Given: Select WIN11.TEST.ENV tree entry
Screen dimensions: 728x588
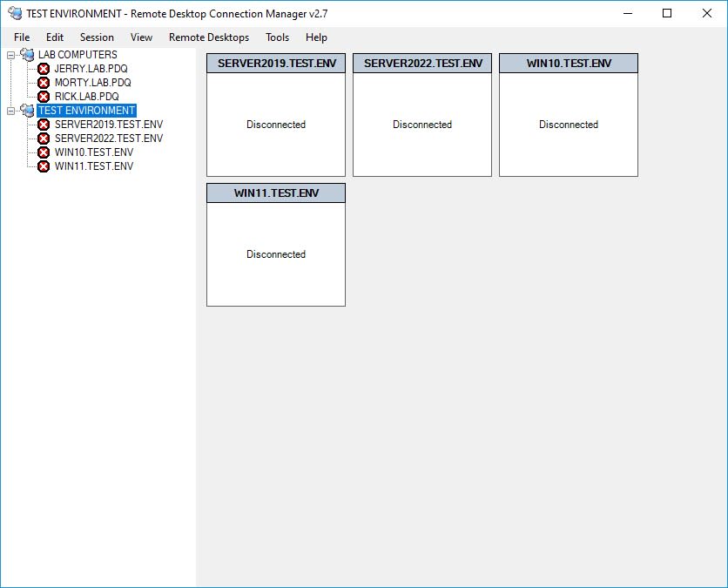Looking at the screenshot, I should (x=94, y=166).
